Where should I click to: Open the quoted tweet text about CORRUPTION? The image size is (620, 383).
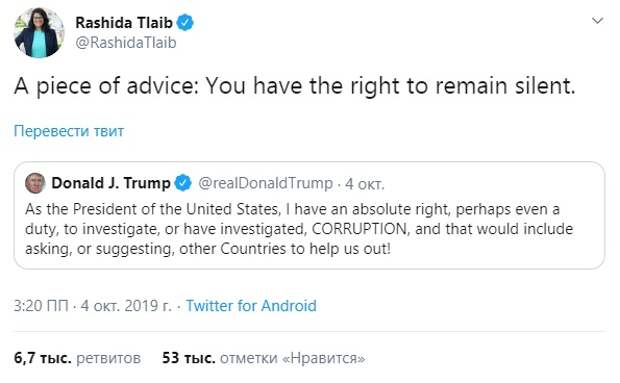click(299, 229)
